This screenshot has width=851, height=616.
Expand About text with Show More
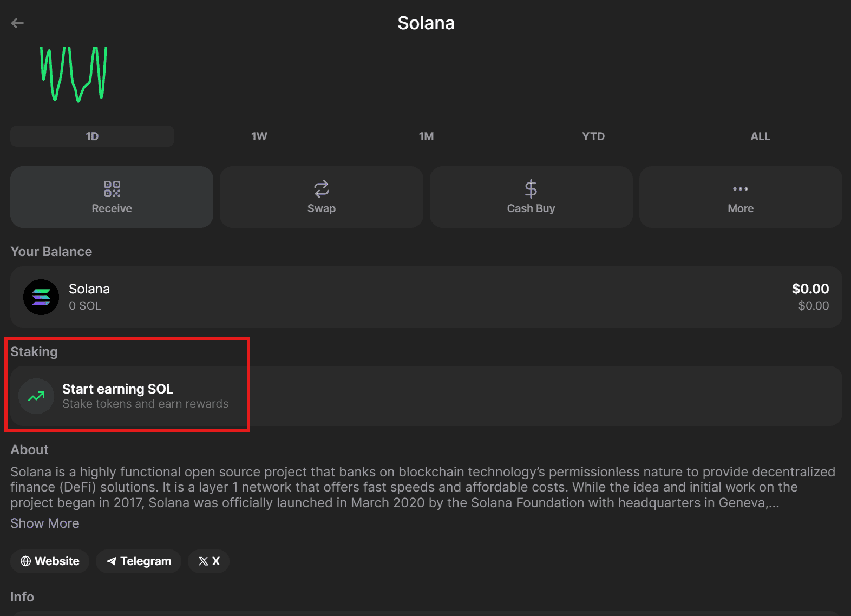pyautogui.click(x=45, y=523)
